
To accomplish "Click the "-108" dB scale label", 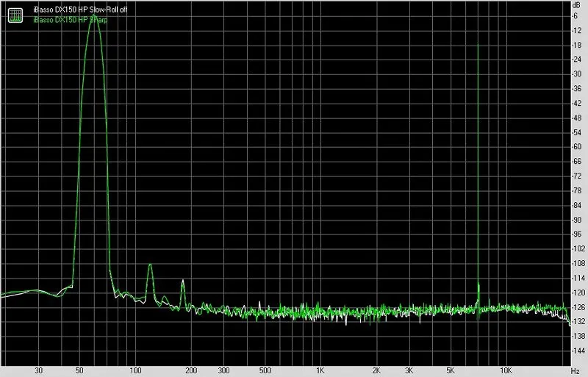I will [578, 263].
